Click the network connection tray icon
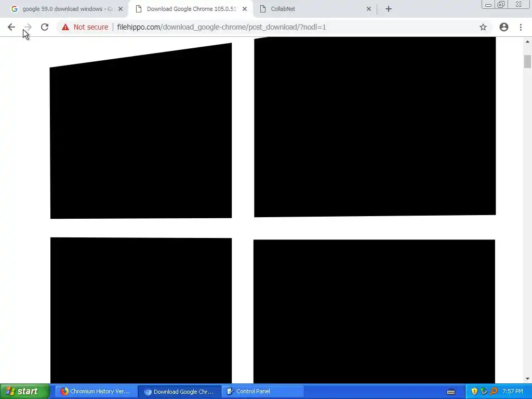This screenshot has width=532, height=399. pos(484,392)
